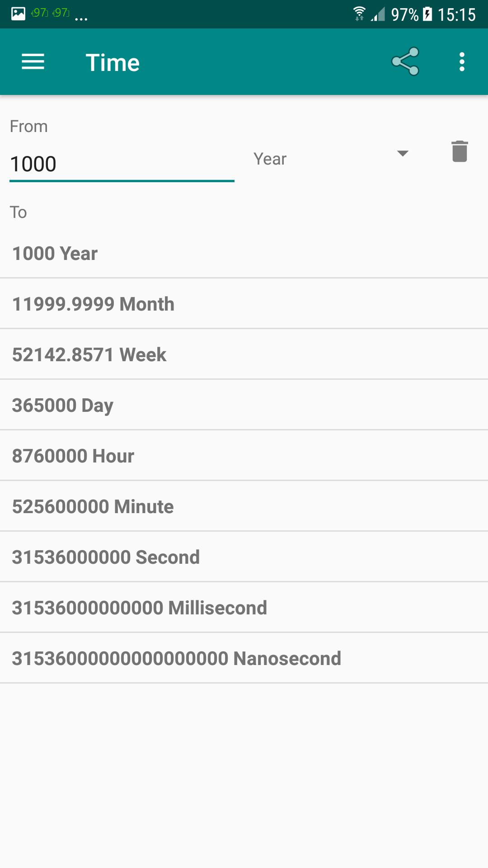Choose the 31536000000 Second result
Viewport: 488px width, 868px height.
(x=244, y=557)
